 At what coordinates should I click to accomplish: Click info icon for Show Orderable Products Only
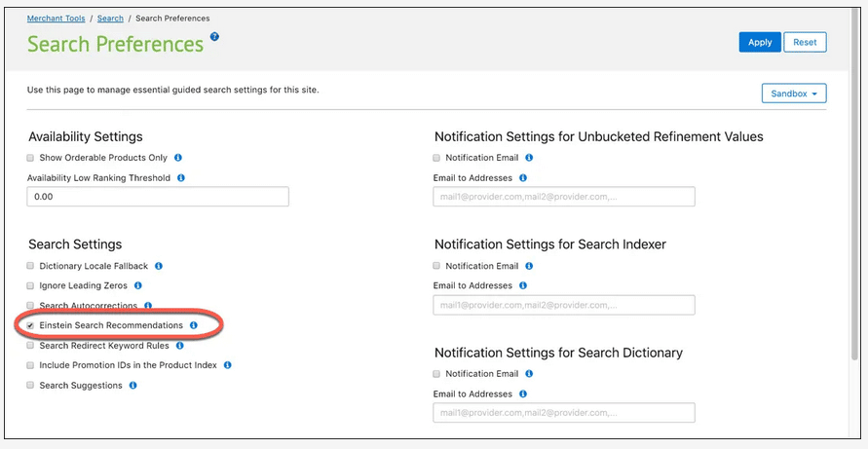178,158
